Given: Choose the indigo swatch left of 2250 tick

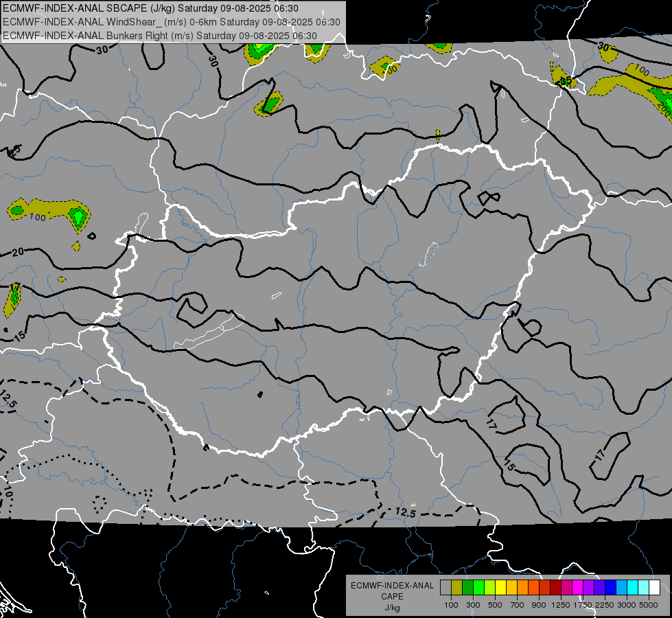Looking at the screenshot, I should (x=600, y=587).
